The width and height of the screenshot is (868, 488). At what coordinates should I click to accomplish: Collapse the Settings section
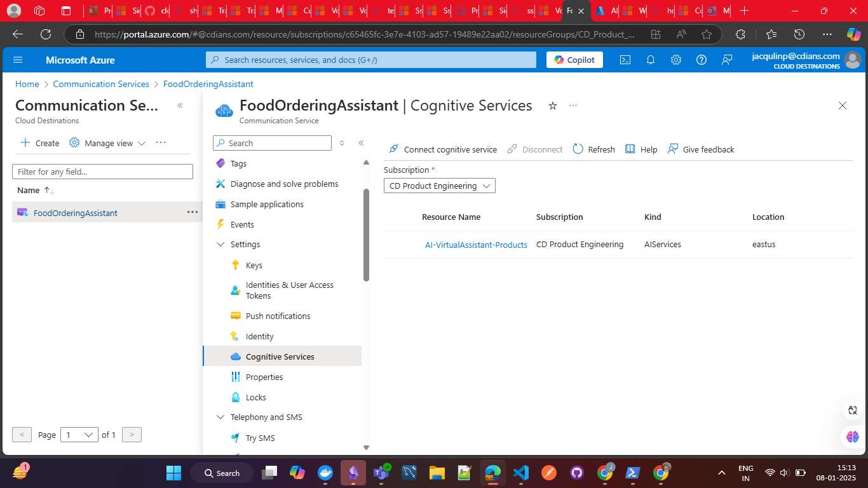(x=221, y=244)
